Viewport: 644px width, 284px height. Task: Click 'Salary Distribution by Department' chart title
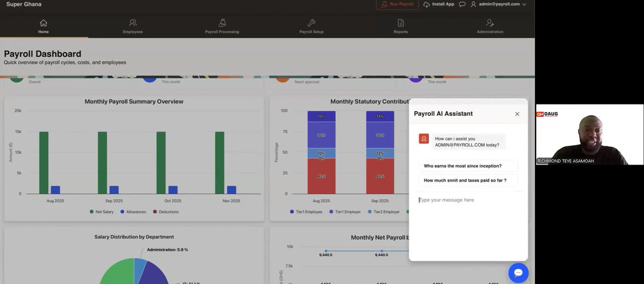[134, 237]
